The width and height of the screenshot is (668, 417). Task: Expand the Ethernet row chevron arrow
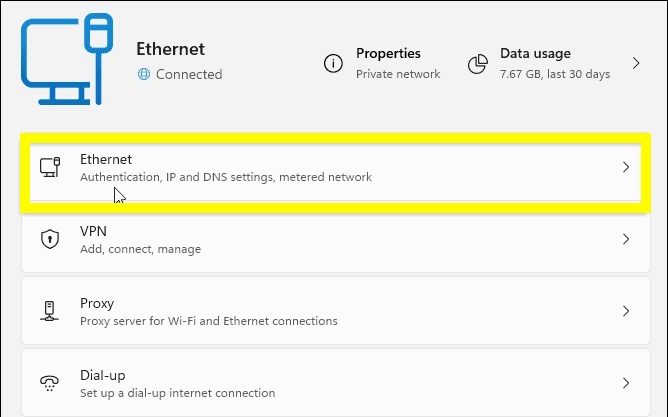tap(626, 167)
